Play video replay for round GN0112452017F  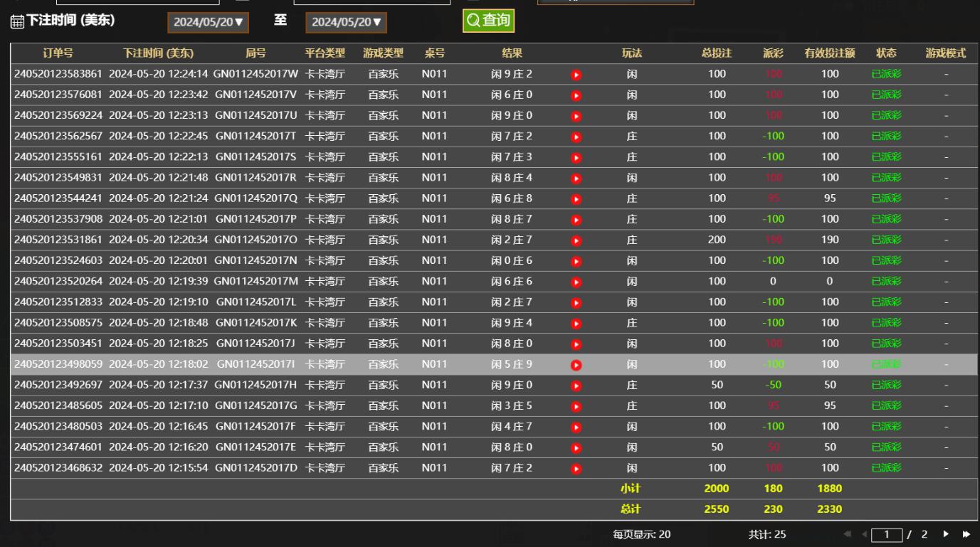point(576,427)
